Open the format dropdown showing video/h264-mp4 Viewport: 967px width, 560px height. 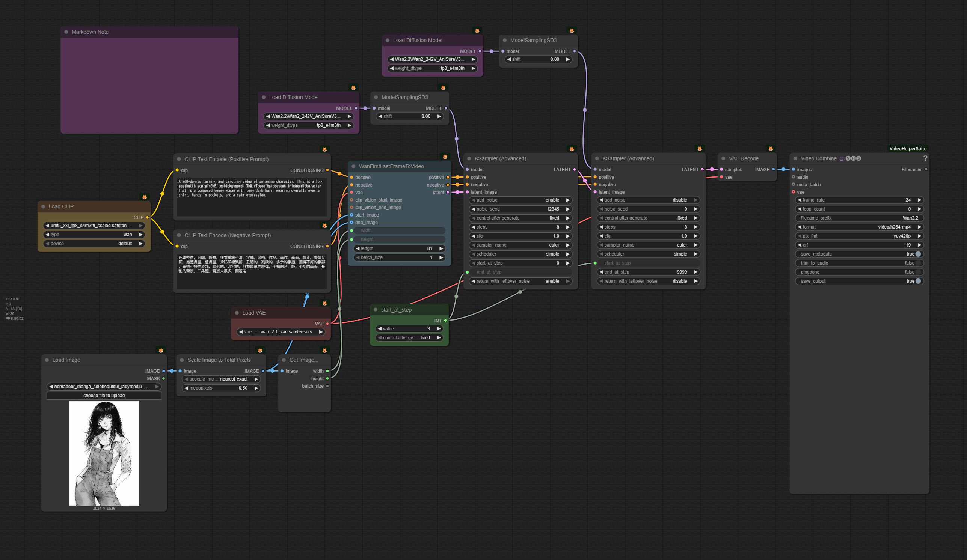pyautogui.click(x=859, y=227)
